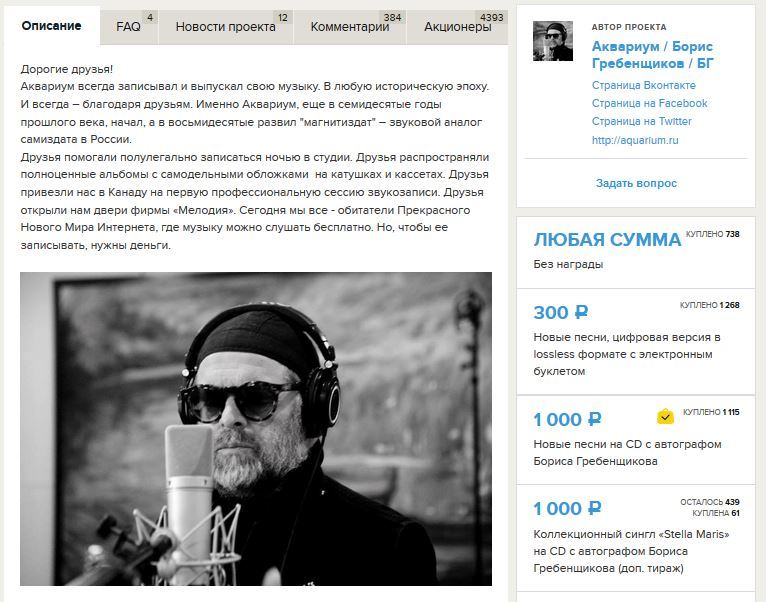Select the ЛЮБАЯ СУММА reward option
766x602 pixels.
click(x=636, y=253)
